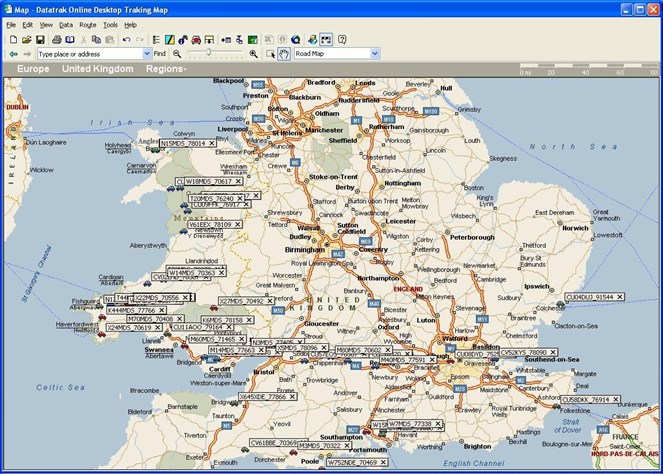
Task: Close the X645XDE_77866 label
Action: click(x=292, y=397)
